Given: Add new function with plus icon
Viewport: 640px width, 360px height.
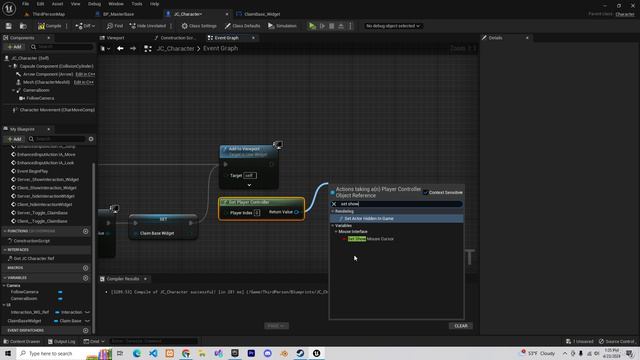Looking at the screenshot, I should 85,231.
